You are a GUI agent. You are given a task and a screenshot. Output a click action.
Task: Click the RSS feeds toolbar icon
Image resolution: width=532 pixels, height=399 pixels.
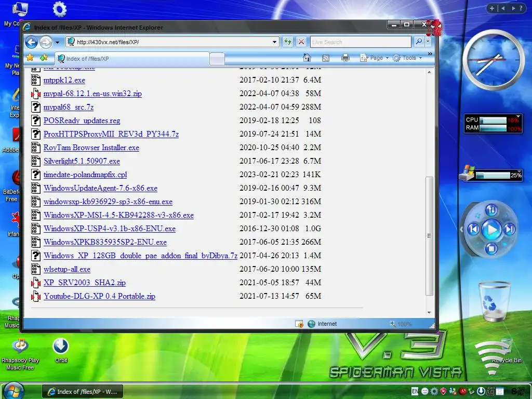326,58
